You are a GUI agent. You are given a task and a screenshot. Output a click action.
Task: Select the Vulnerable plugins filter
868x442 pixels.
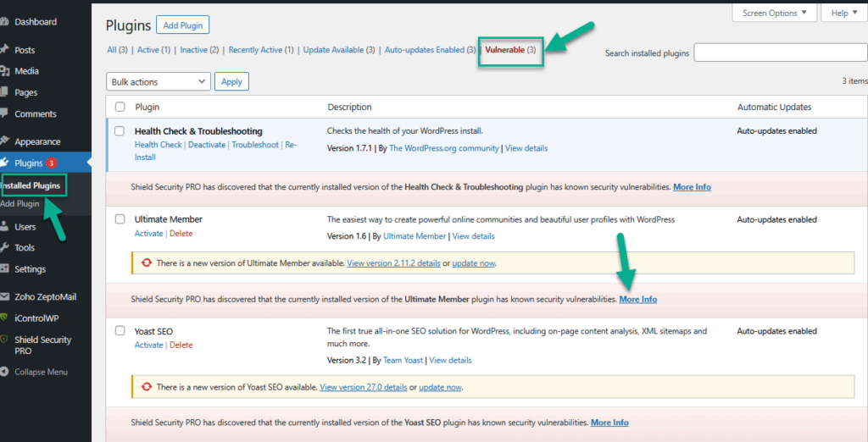click(510, 50)
